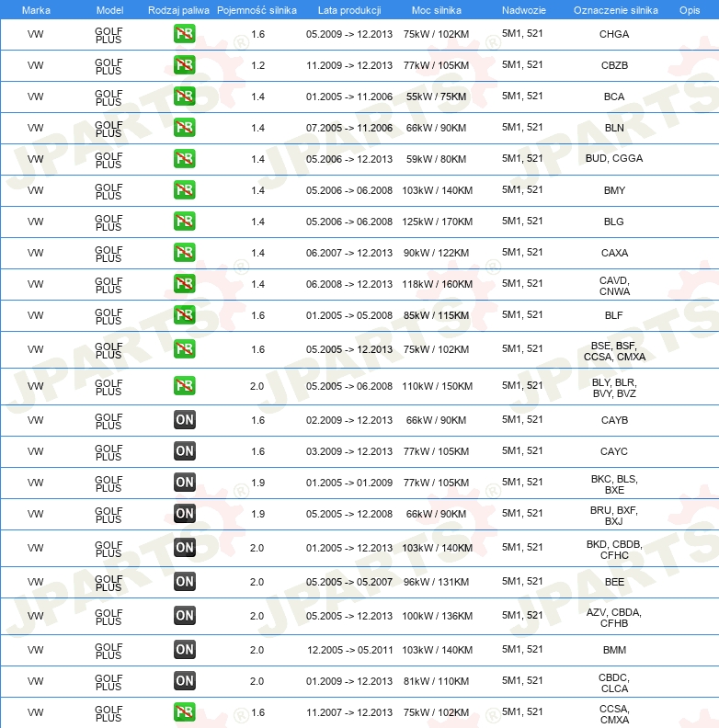Viewport: 719px width, 728px height.
Task: Click the petrol icon in the 11.2007 row
Action: [x=185, y=712]
